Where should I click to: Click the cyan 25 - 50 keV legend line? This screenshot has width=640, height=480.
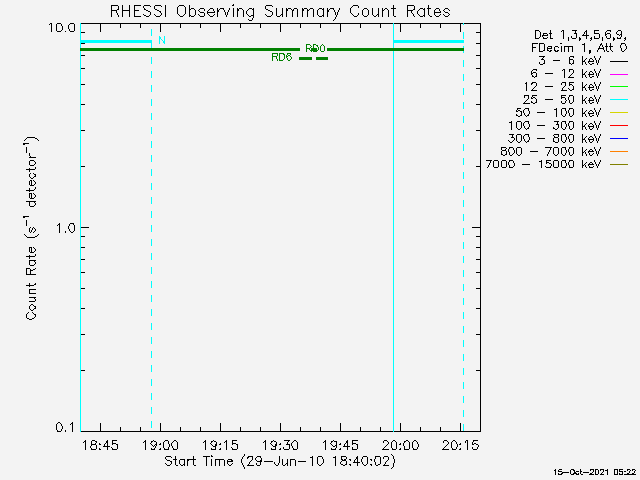[x=618, y=100]
